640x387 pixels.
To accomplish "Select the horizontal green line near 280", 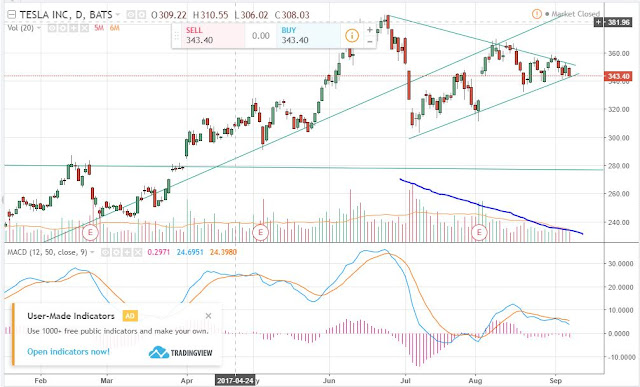I will tap(304, 167).
